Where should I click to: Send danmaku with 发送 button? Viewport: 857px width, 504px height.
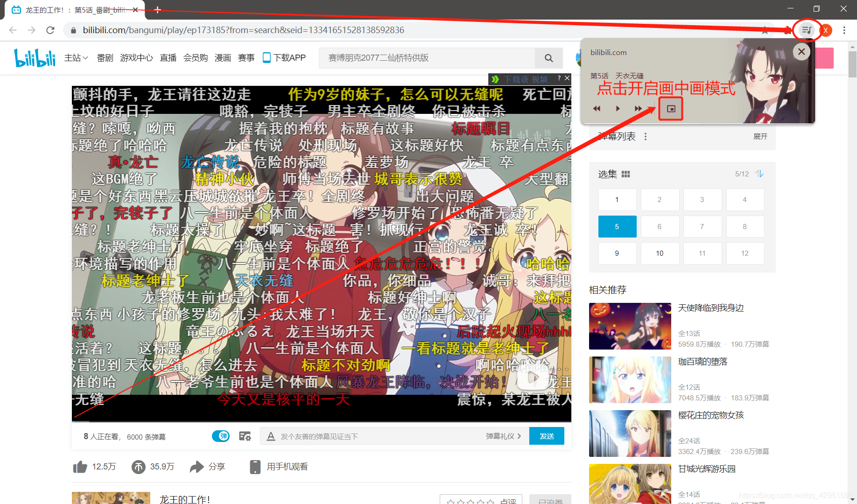547,436
